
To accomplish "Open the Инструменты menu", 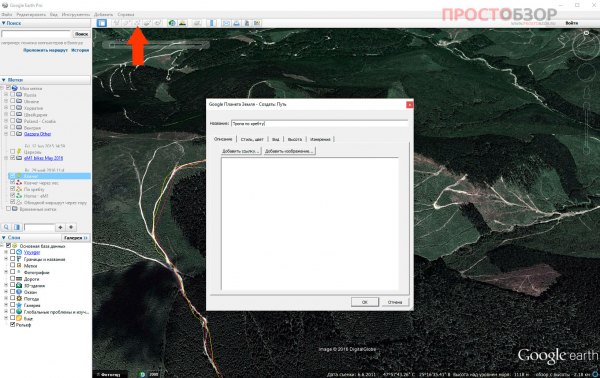I will click(x=75, y=15).
